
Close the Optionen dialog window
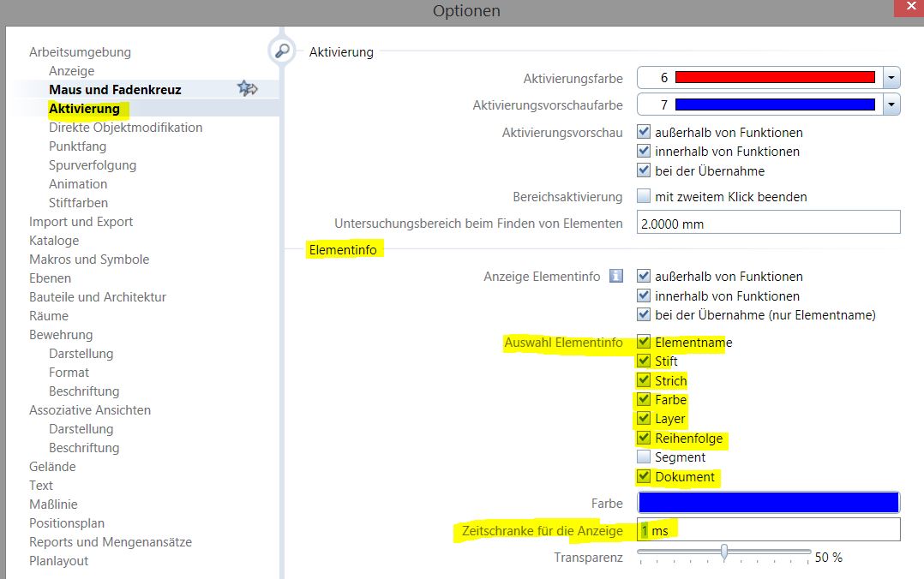coord(907,7)
